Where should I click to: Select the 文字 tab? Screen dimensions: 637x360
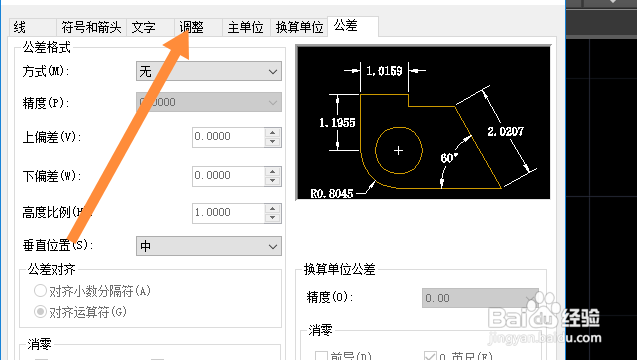click(151, 28)
